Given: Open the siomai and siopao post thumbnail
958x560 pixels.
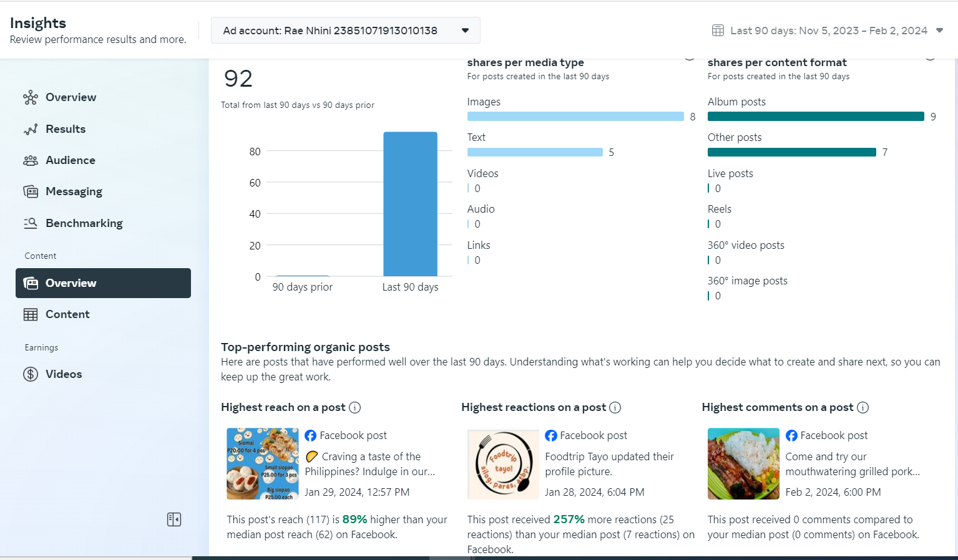Looking at the screenshot, I should tap(262, 463).
